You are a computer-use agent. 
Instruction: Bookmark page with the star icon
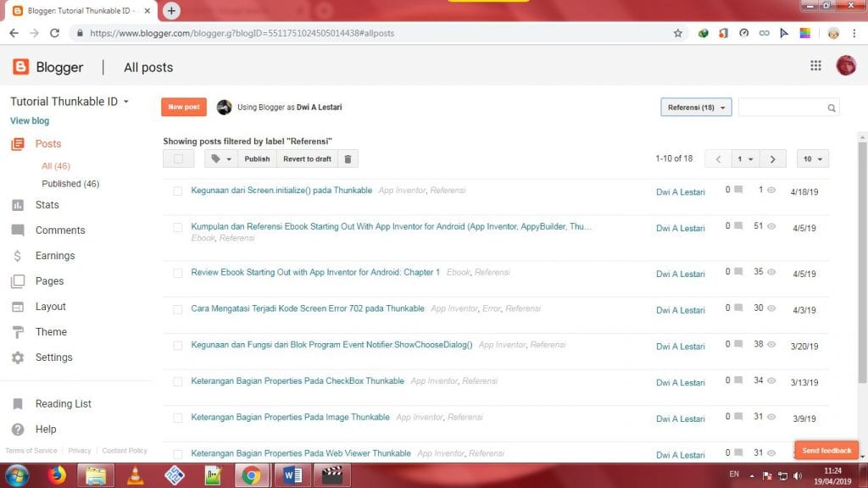677,33
